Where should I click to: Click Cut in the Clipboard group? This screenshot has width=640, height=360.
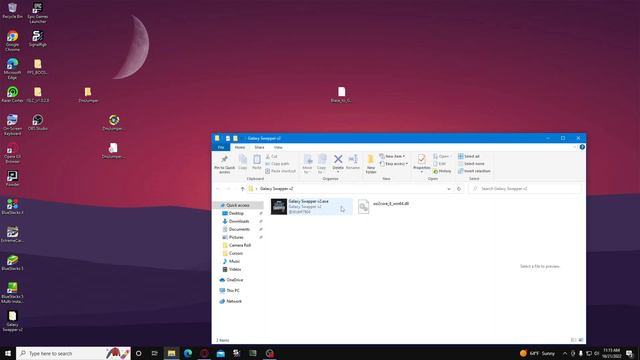click(x=271, y=156)
